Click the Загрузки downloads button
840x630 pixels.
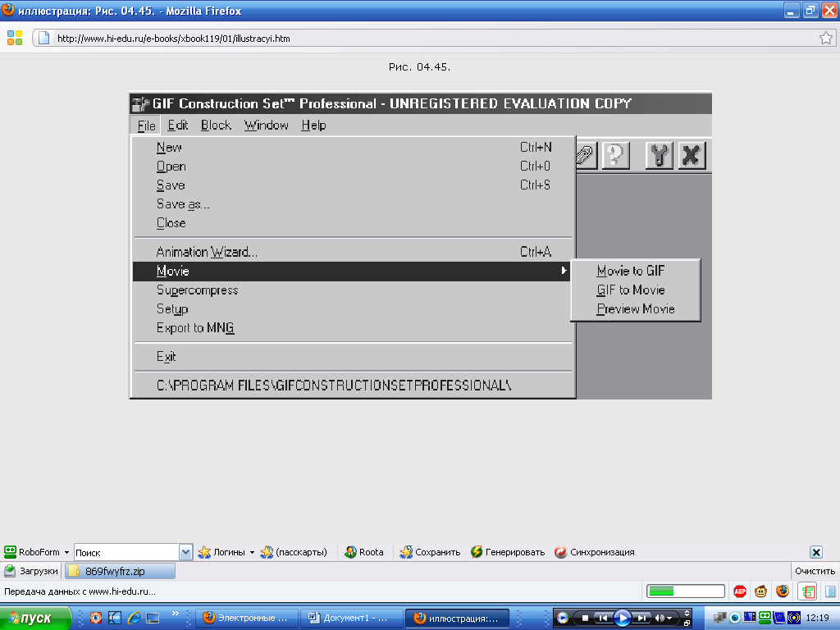pos(31,571)
